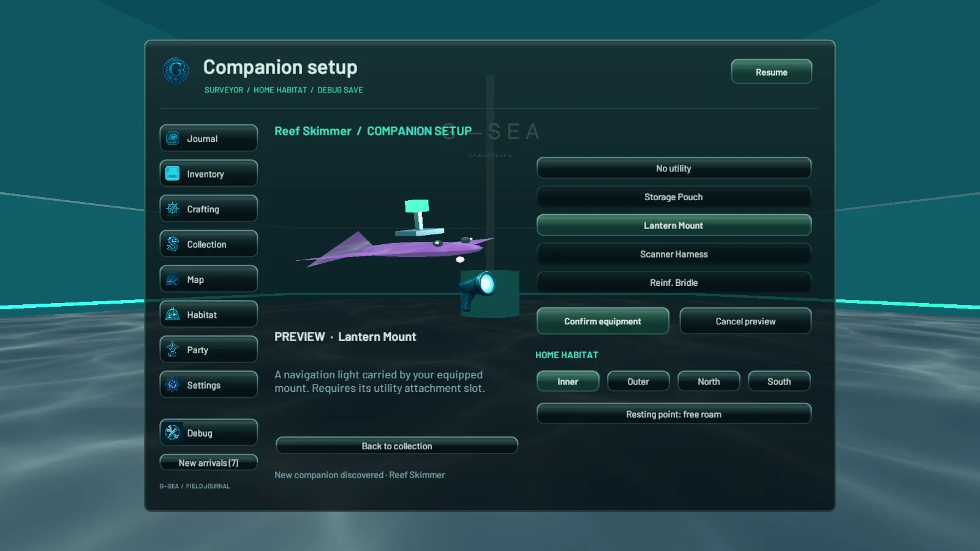
Task: Select the Outer habitat zone
Action: pos(638,381)
